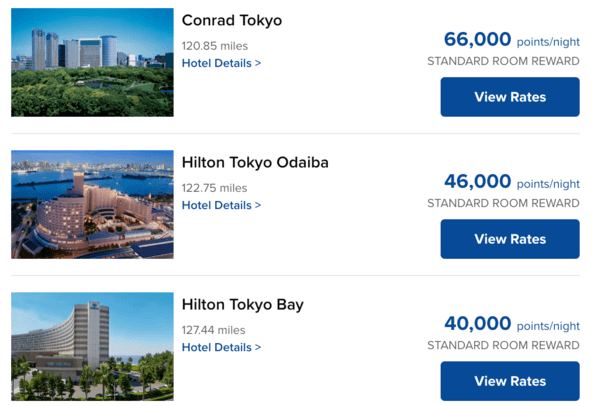Click the Hilton Tokyo Odaiba hotel name

pyautogui.click(x=255, y=163)
